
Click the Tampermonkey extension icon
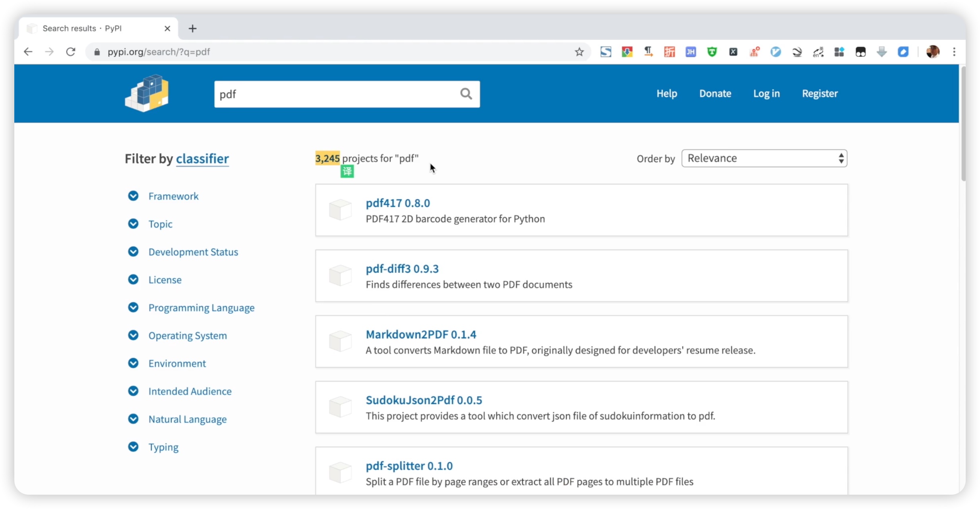point(860,52)
